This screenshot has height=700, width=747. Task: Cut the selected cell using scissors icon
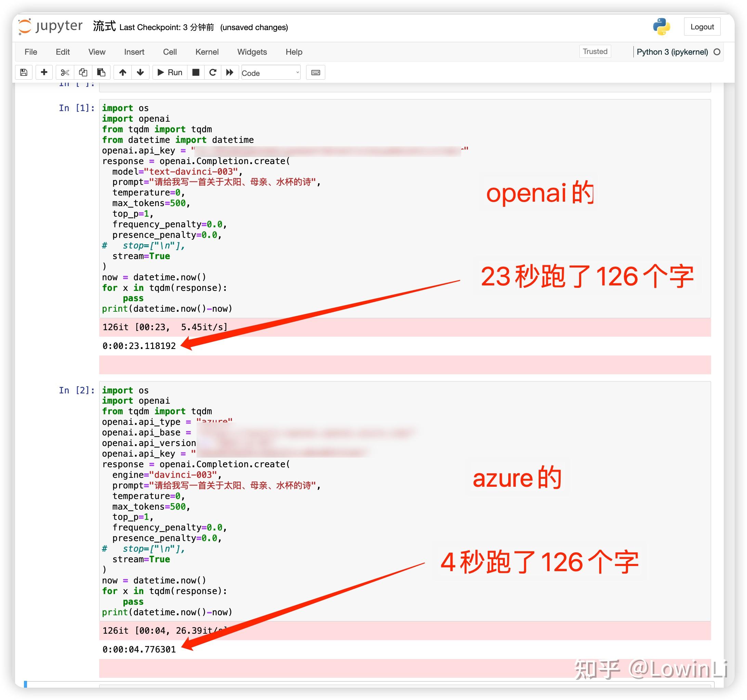65,72
